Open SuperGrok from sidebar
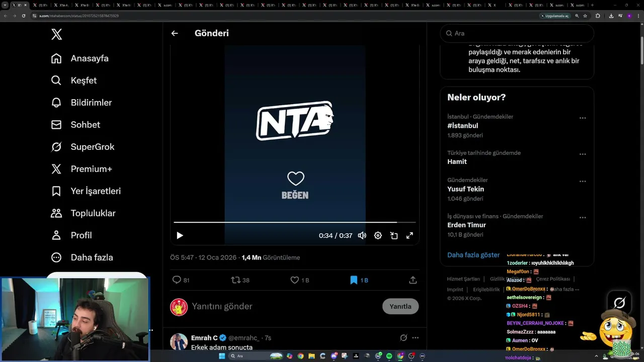This screenshot has width=644, height=362. 83,147
